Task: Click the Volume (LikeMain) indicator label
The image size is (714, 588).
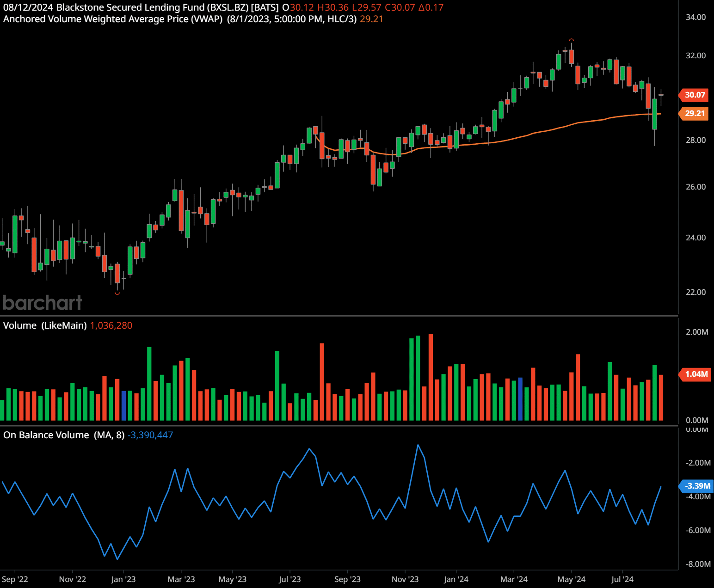Action: coord(45,325)
